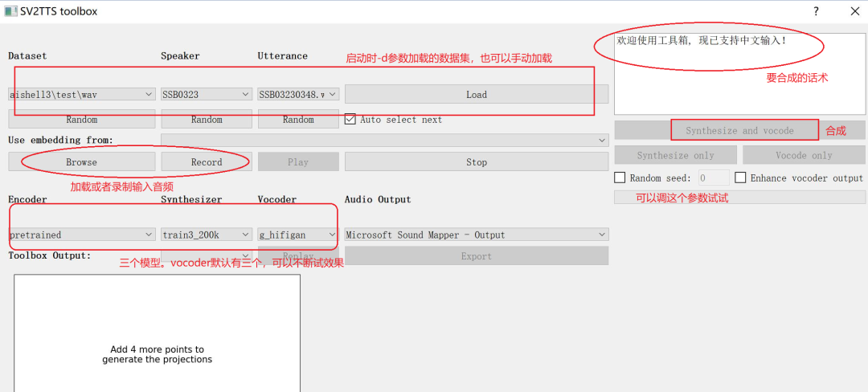Enable the Random seed checkbox

pyautogui.click(x=620, y=178)
